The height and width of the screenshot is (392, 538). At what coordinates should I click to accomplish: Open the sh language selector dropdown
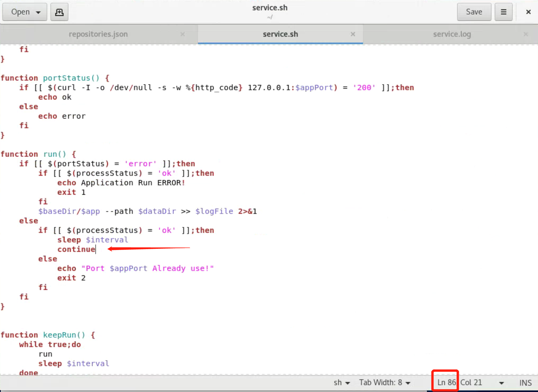coord(342,382)
